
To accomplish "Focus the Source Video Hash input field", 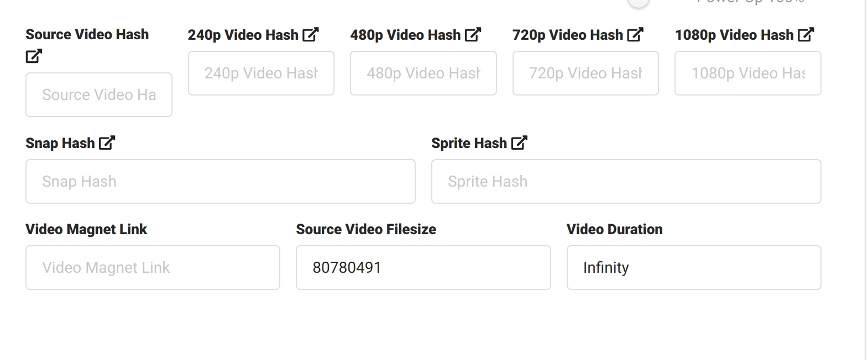I will pos(98,94).
